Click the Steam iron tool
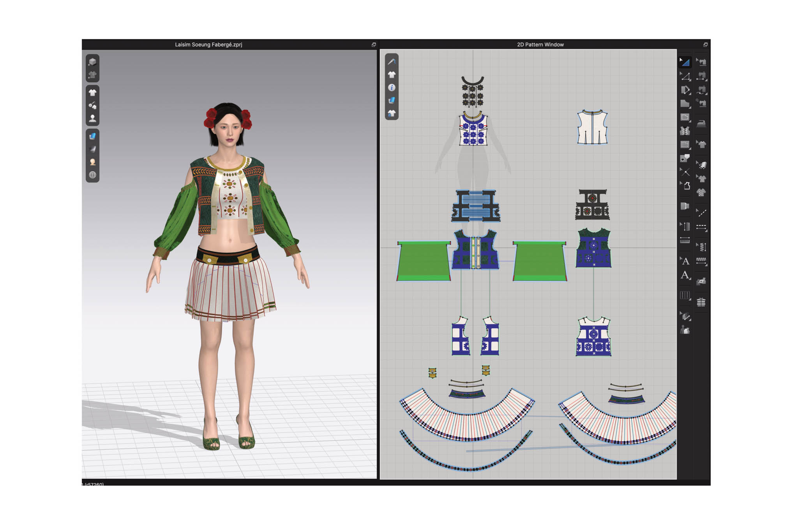This screenshot has width=798, height=532. 701,124
